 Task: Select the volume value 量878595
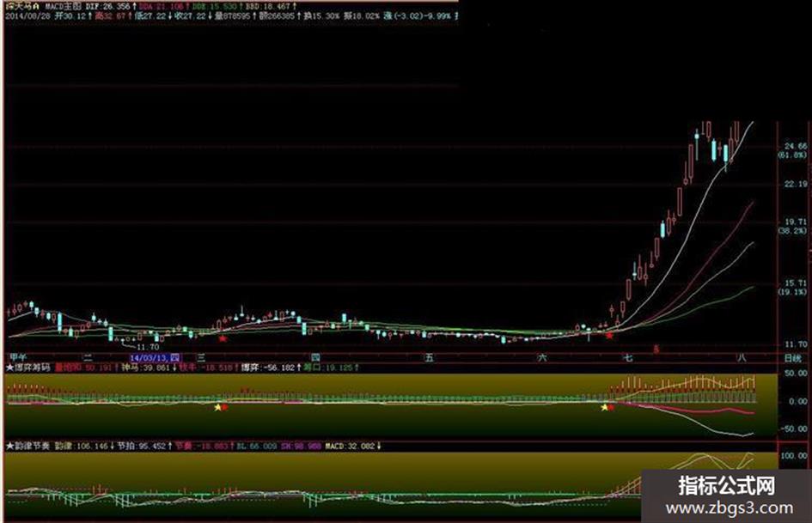point(235,16)
